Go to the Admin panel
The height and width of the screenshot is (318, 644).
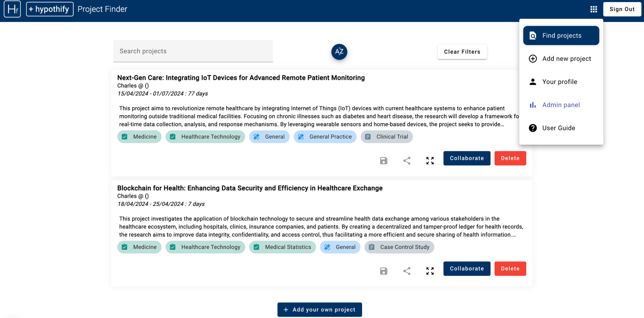click(561, 105)
